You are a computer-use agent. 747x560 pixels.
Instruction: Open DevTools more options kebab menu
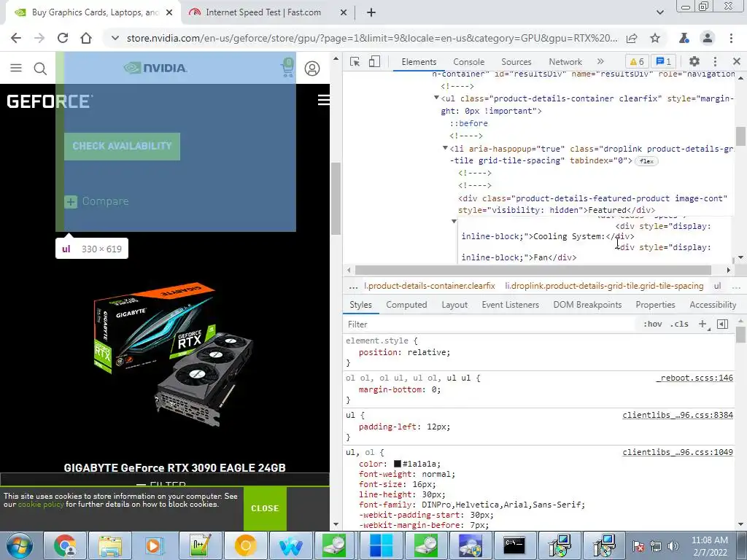(715, 61)
